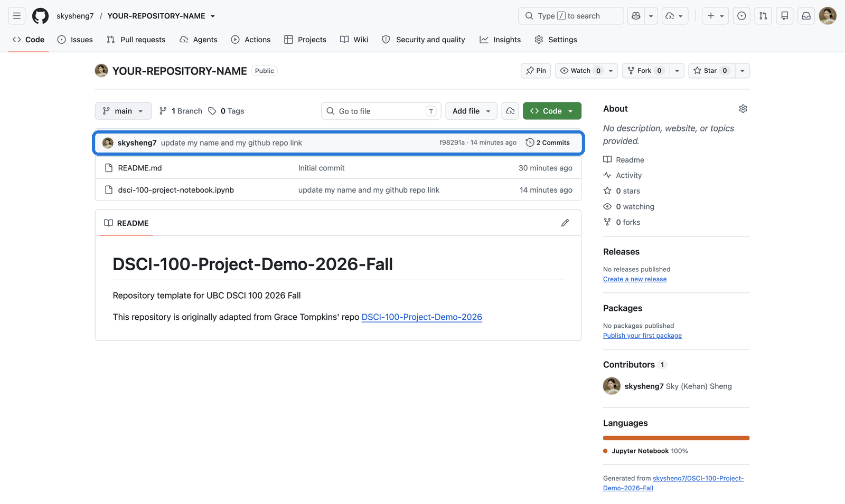Expand the create new plus dropdown

(716, 16)
